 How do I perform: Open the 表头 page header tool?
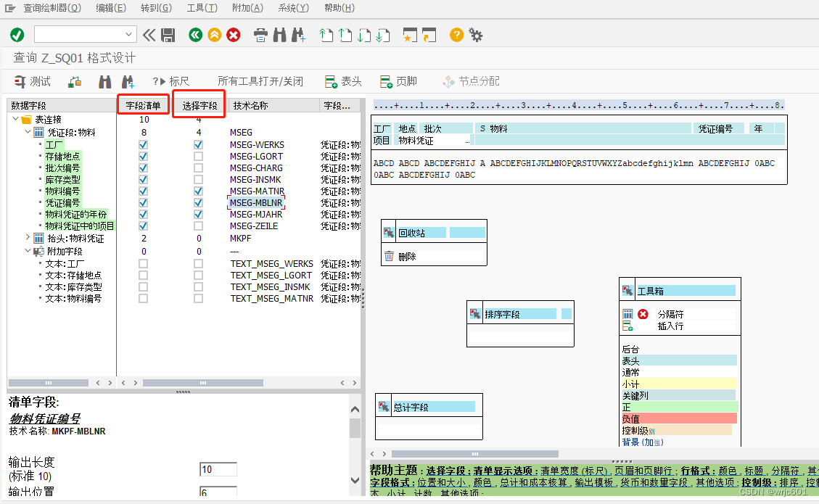345,81
